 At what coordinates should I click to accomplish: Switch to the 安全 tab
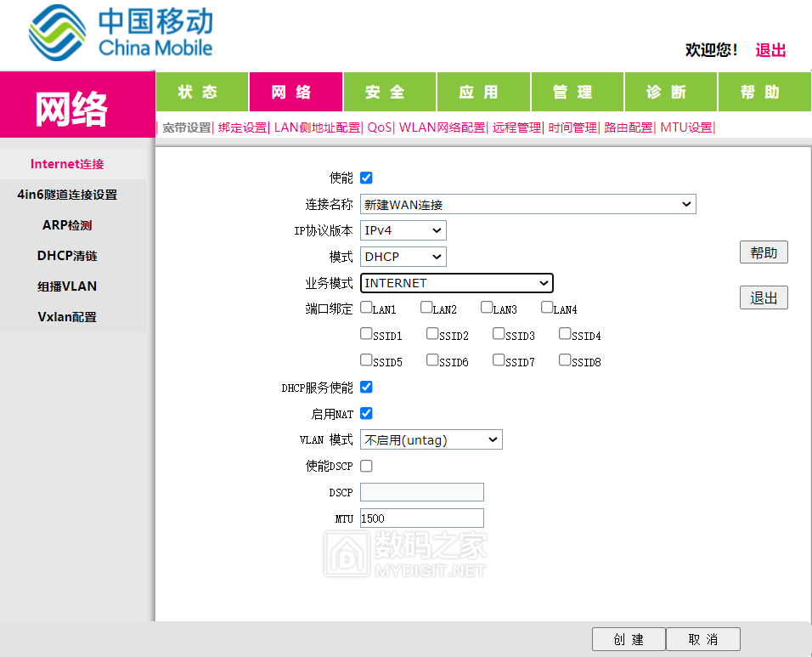pyautogui.click(x=389, y=92)
